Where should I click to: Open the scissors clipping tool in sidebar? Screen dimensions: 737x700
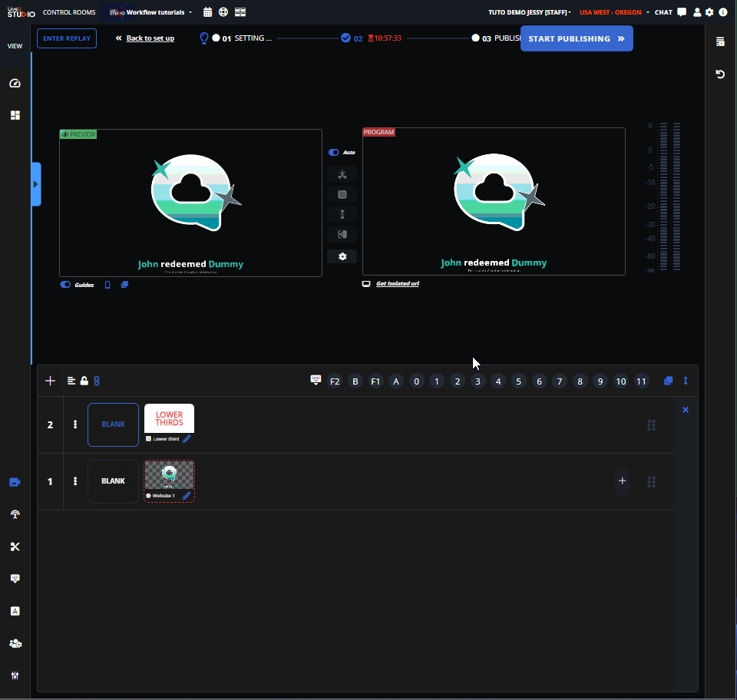point(15,546)
